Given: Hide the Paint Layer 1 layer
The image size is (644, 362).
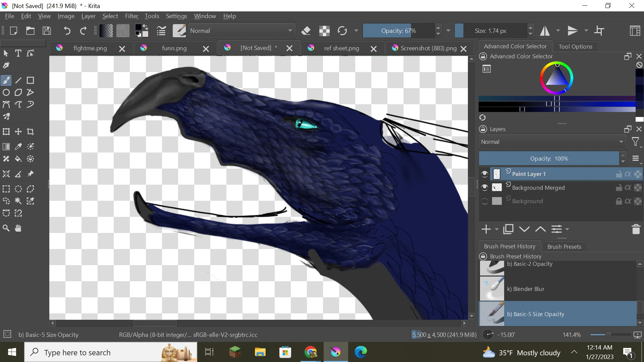Looking at the screenshot, I should [x=485, y=174].
